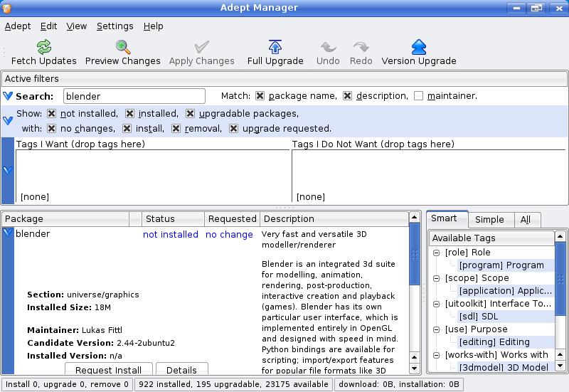Uncheck the removal checkbox

pos(176,129)
